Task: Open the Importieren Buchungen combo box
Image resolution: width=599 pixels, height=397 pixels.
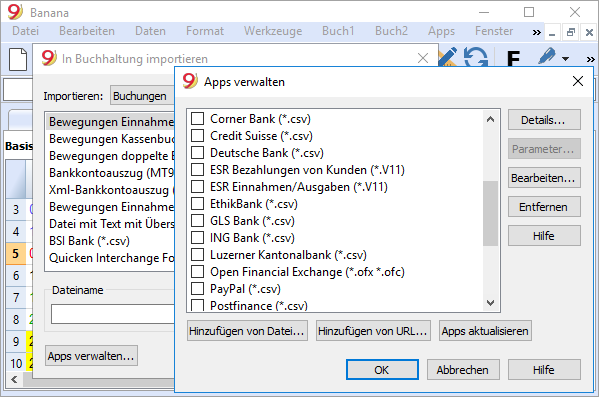Action: point(142,96)
